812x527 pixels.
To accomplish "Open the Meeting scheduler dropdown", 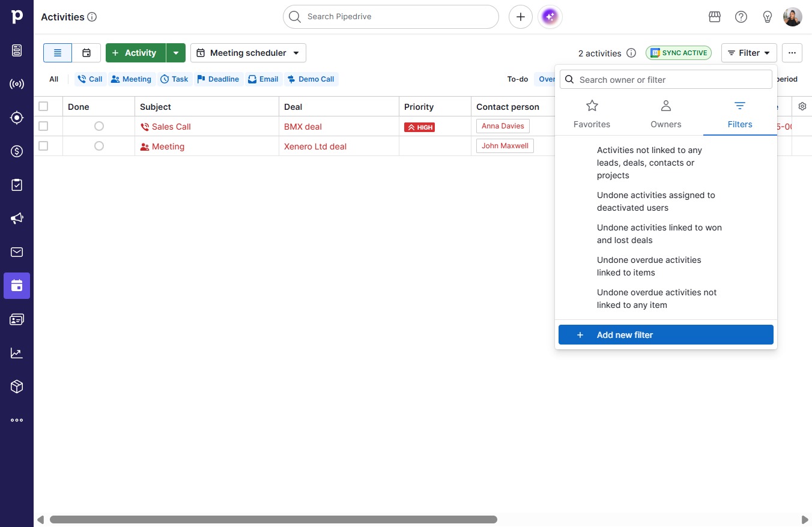I will coord(248,53).
